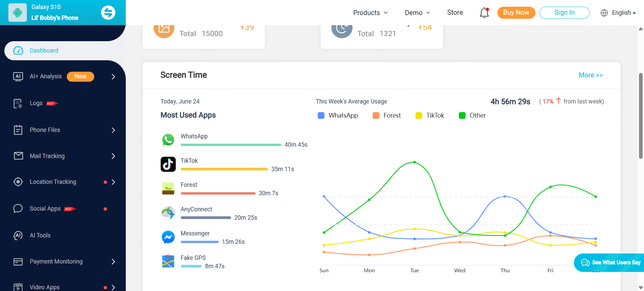The width and height of the screenshot is (644, 291).
Task: Click the WhatsApp usage bar
Action: 231,145
